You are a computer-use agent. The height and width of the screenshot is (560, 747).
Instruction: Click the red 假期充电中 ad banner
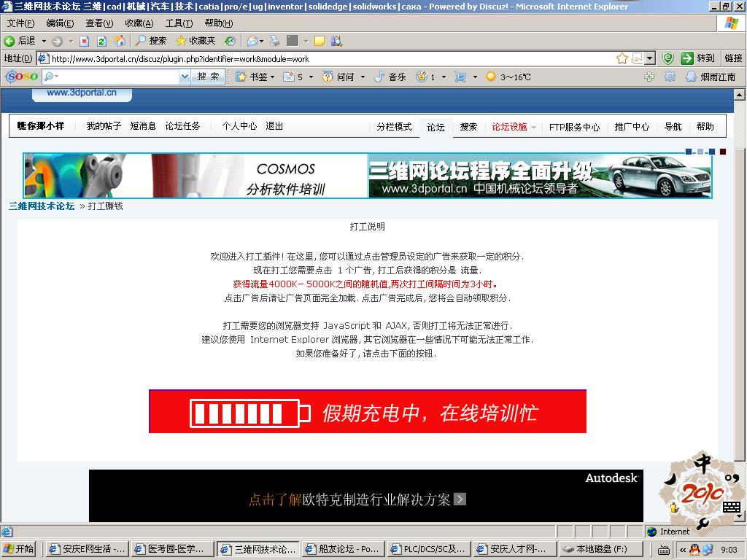point(368,411)
